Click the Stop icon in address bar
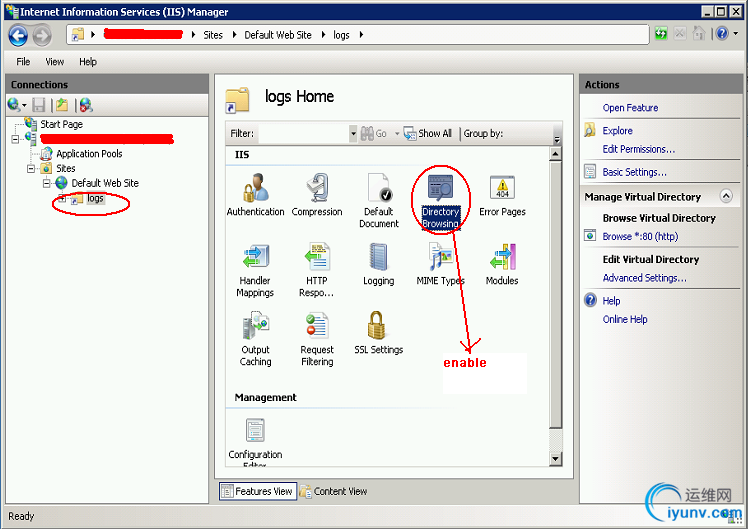Screen dimensions: 748x529 pyautogui.click(x=680, y=34)
